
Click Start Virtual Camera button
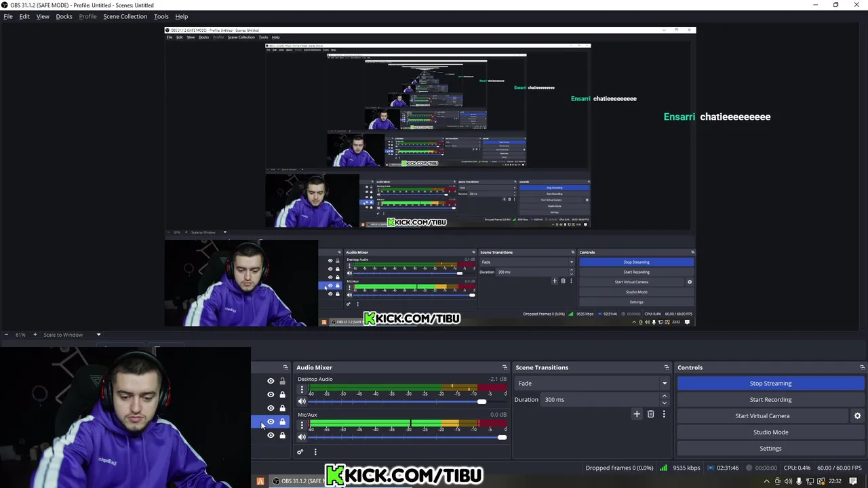pos(762,416)
